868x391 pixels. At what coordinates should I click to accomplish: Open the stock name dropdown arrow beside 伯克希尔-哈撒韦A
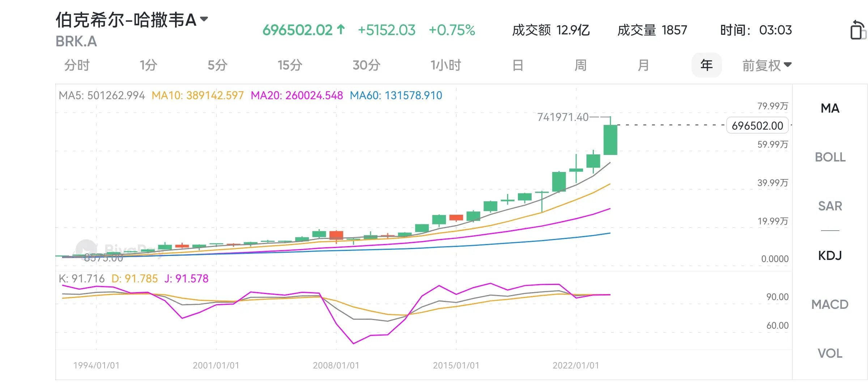point(204,19)
